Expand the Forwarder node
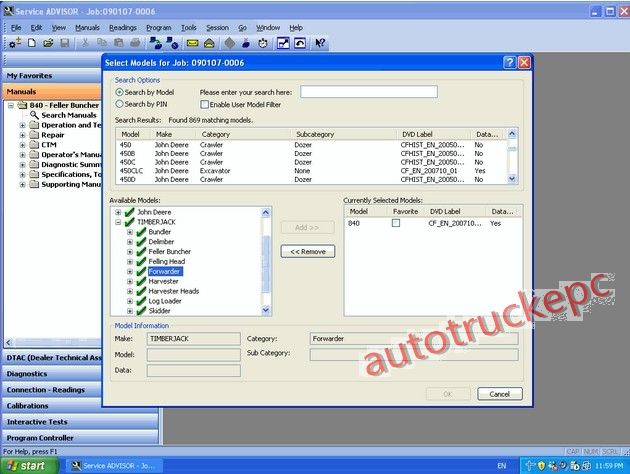The width and height of the screenshot is (630, 474). (x=130, y=272)
